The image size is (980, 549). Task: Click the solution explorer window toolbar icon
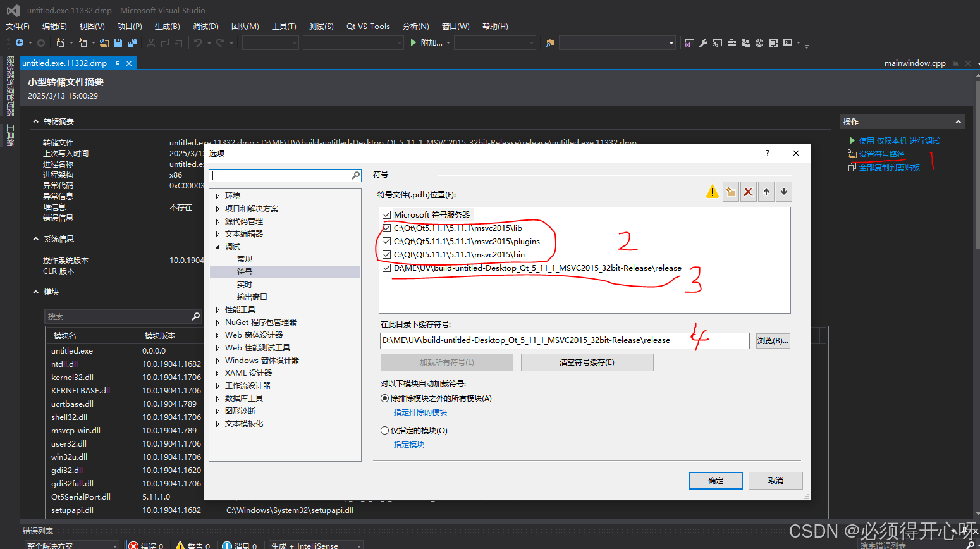pos(689,42)
